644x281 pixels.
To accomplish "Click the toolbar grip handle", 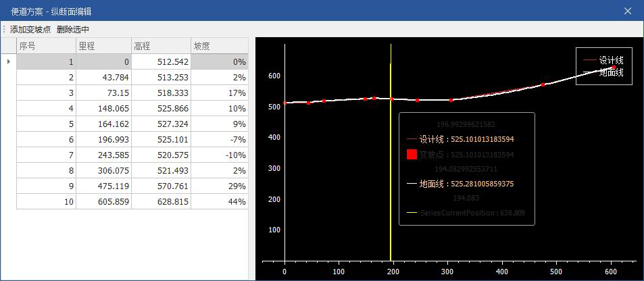I will click(x=4, y=30).
